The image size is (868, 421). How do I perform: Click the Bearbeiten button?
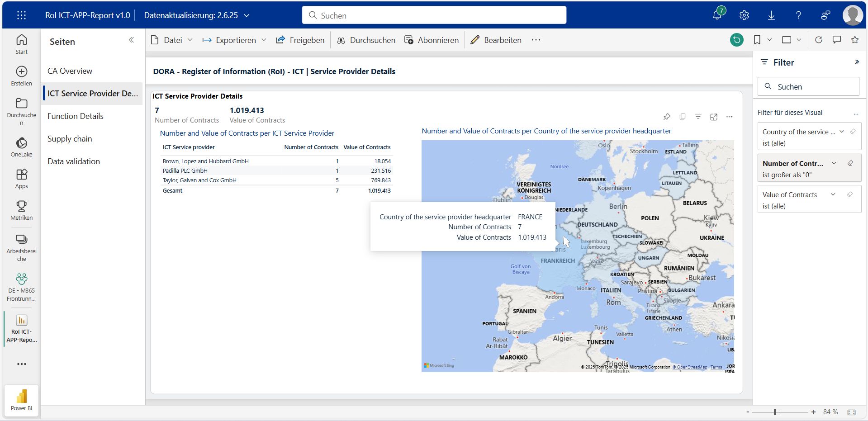(x=496, y=40)
